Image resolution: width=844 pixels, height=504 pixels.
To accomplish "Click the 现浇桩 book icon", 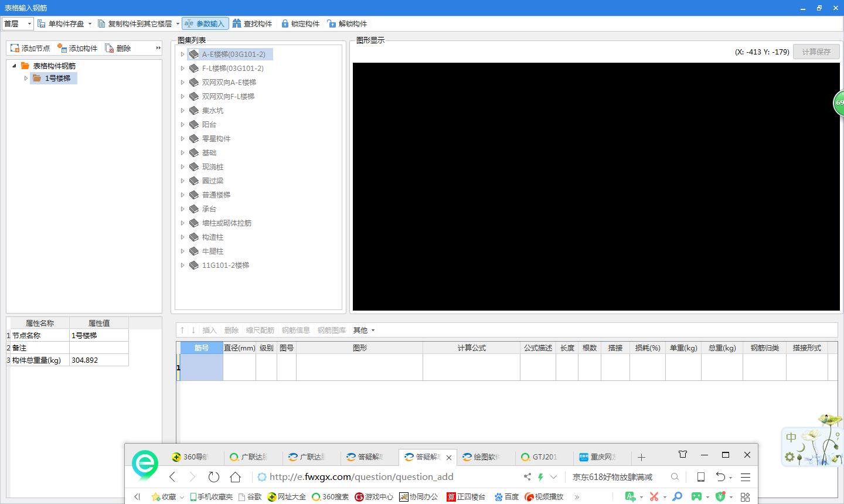I will point(193,166).
